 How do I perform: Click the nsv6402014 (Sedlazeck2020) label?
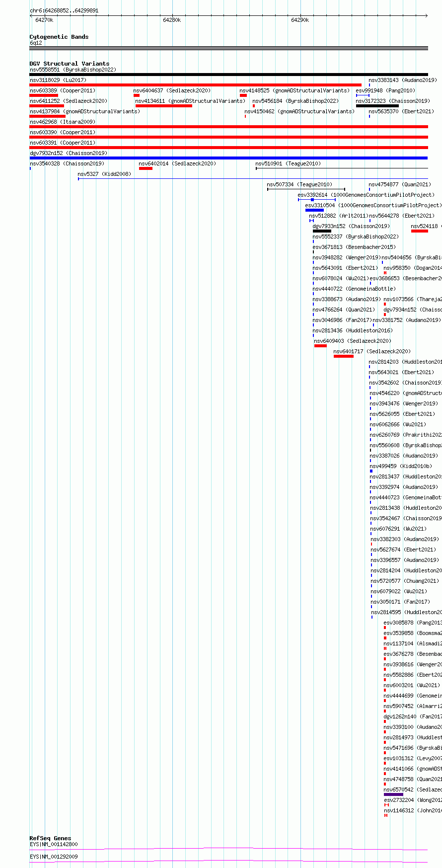pos(177,164)
